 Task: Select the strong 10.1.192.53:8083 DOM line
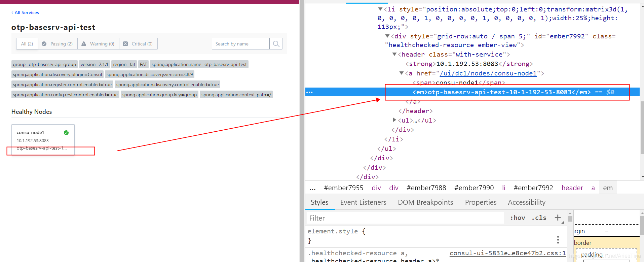pos(469,64)
